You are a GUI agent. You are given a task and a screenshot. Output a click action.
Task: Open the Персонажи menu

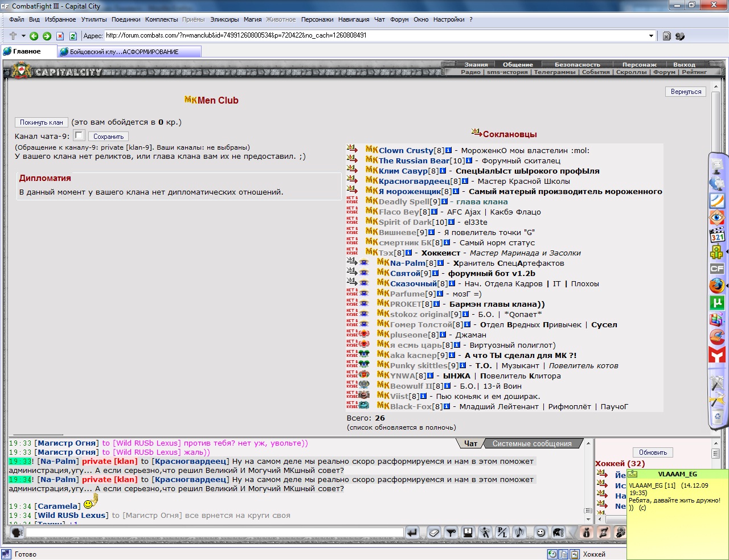coord(317,19)
